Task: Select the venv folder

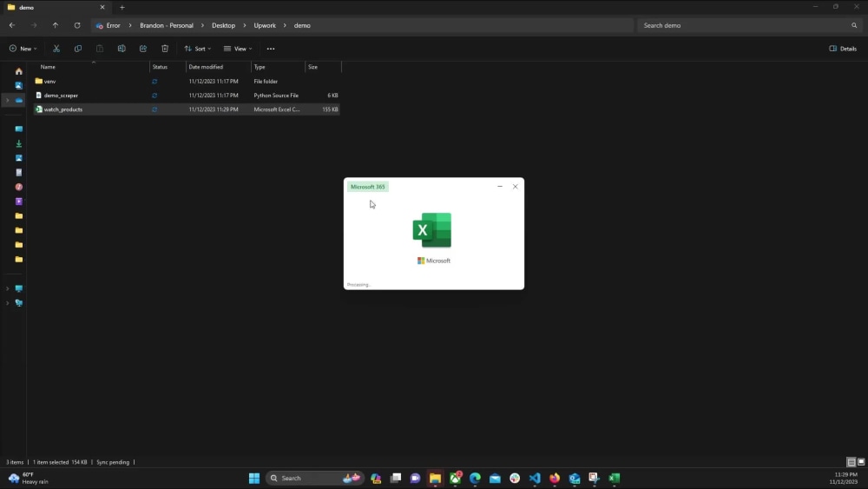Action: tap(187, 82)
